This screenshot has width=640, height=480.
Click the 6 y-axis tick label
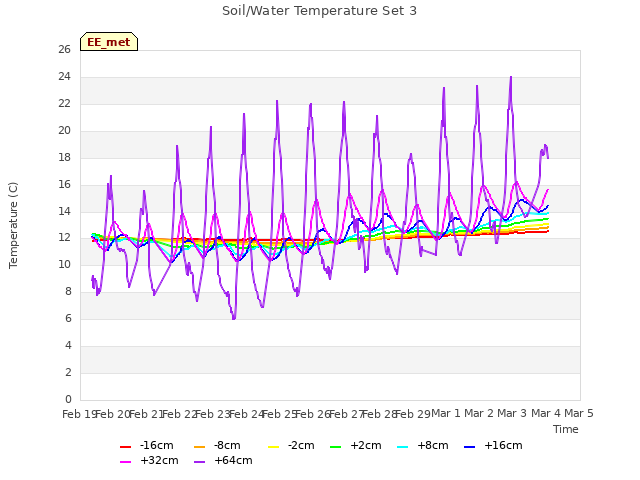click(x=68, y=318)
